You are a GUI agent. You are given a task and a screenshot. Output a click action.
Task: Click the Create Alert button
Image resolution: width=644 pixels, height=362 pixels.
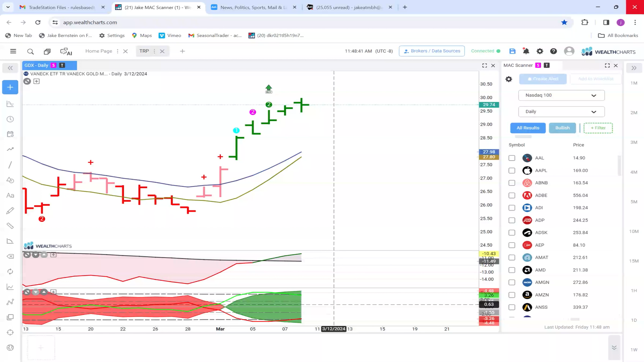(543, 79)
